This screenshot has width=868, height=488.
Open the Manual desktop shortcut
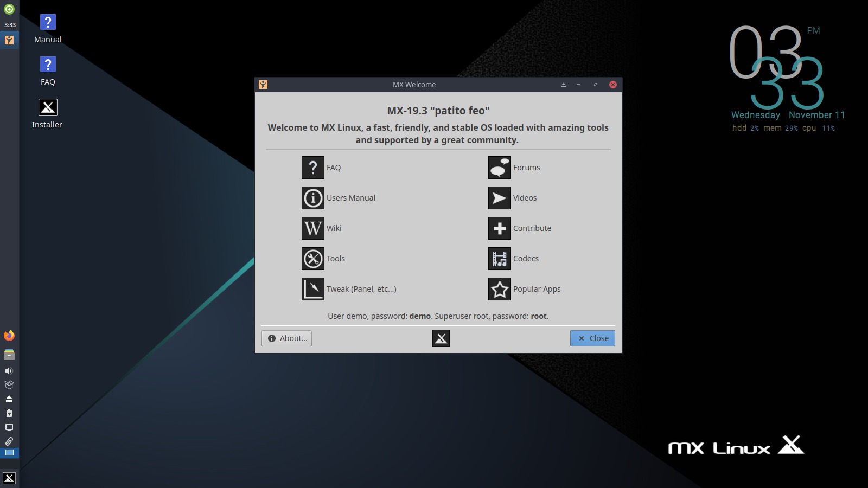(48, 29)
